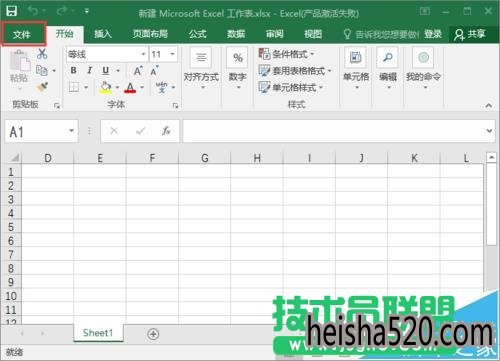This screenshot has width=500, height=361.
Task: Open 条件格式 Conditional Formatting menu
Action: point(287,54)
